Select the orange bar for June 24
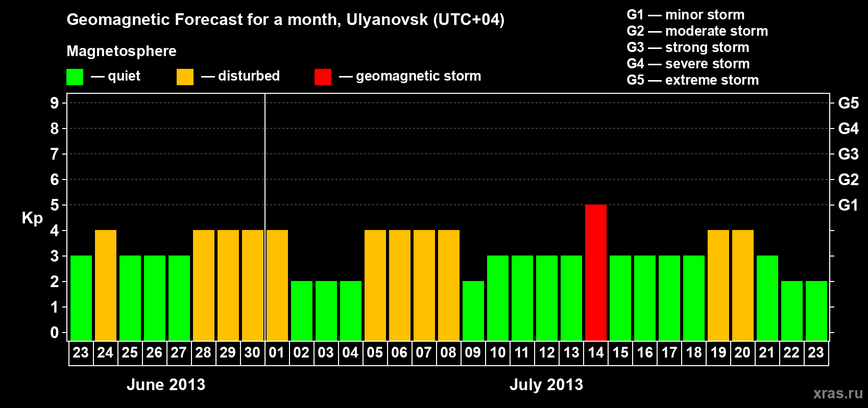 tap(106, 285)
